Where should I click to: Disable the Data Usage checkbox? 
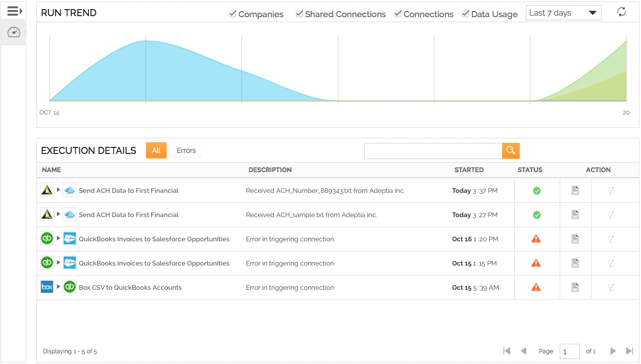click(x=466, y=14)
